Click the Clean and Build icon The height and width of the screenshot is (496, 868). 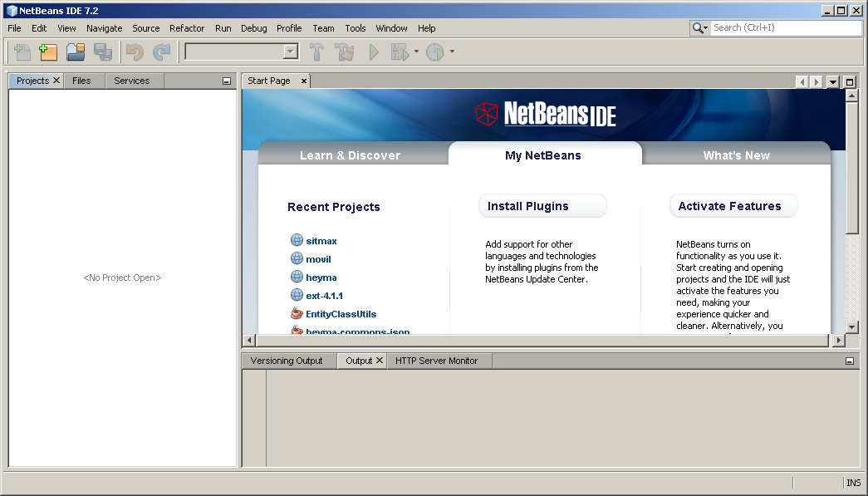tap(345, 52)
